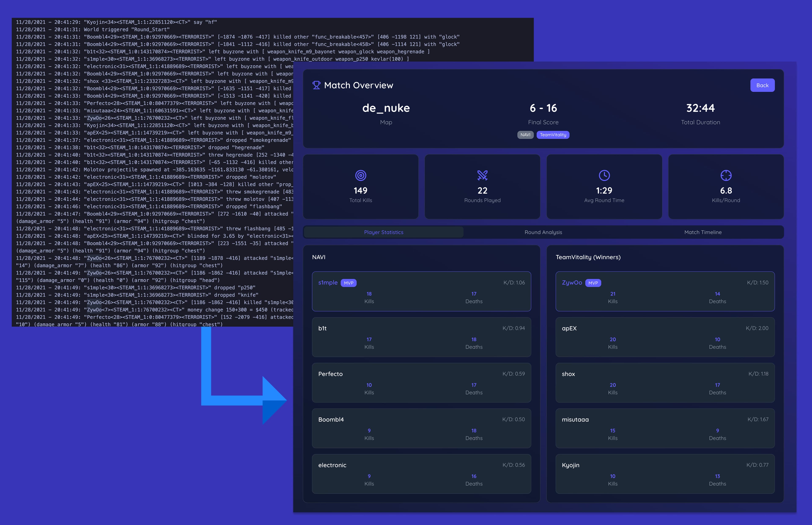Click the b1t dropped "hegrenade" log line
The width and height of the screenshot is (812, 525).
click(140, 148)
